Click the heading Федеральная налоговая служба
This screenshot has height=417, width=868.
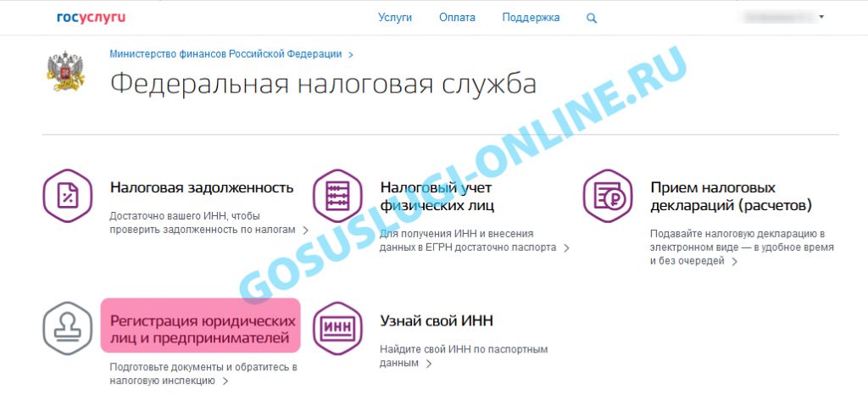(323, 86)
